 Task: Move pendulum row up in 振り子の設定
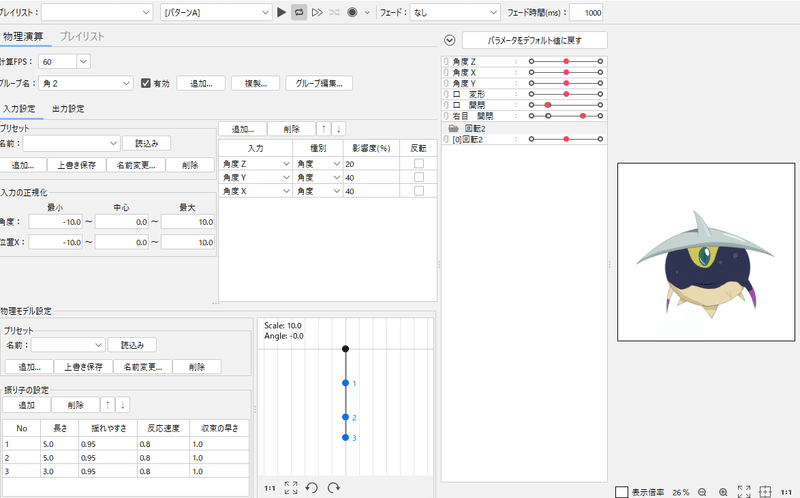pyautogui.click(x=107, y=405)
